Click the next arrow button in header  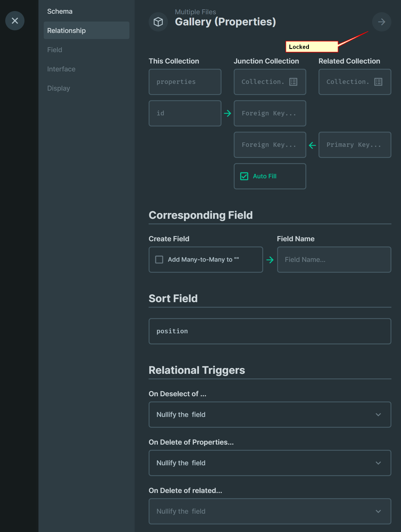tap(382, 22)
